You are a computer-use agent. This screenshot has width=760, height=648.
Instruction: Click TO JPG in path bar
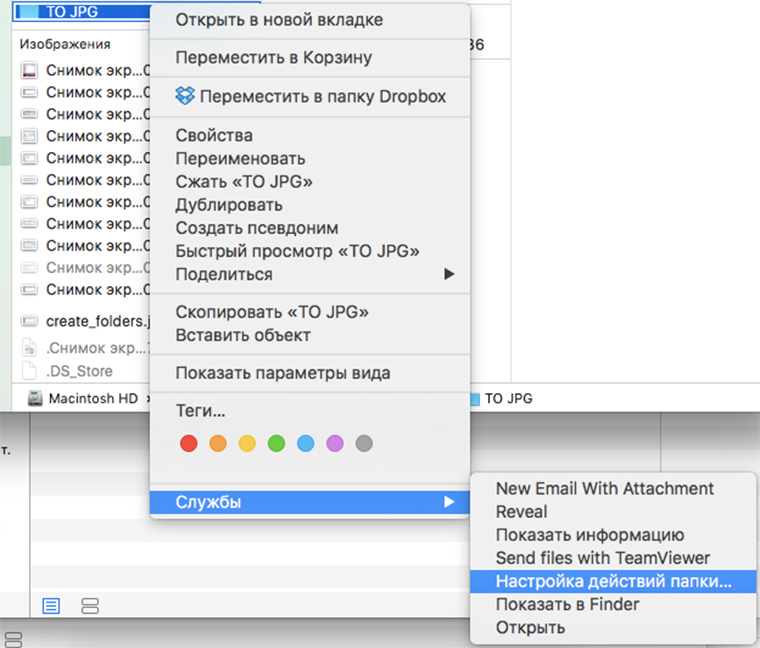pyautogui.click(x=508, y=398)
